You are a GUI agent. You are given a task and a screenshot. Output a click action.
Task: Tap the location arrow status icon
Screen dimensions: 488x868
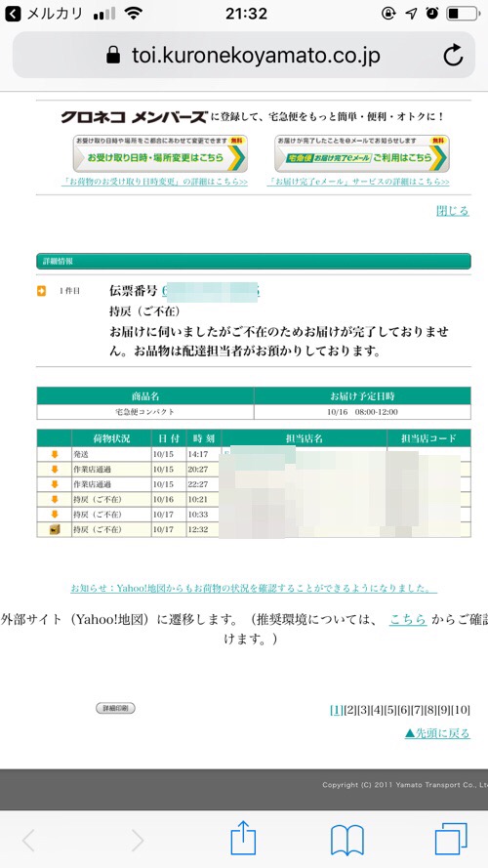[411, 14]
